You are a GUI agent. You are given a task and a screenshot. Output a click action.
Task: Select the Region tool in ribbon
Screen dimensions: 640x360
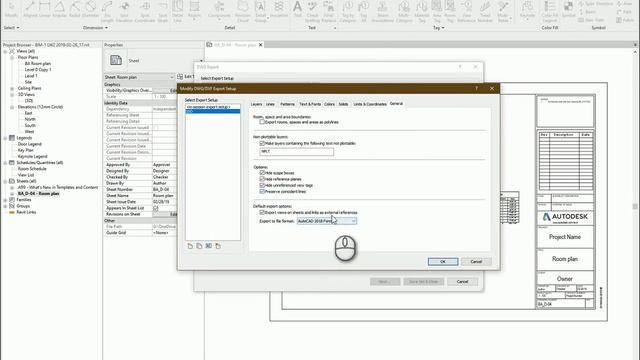194,10
